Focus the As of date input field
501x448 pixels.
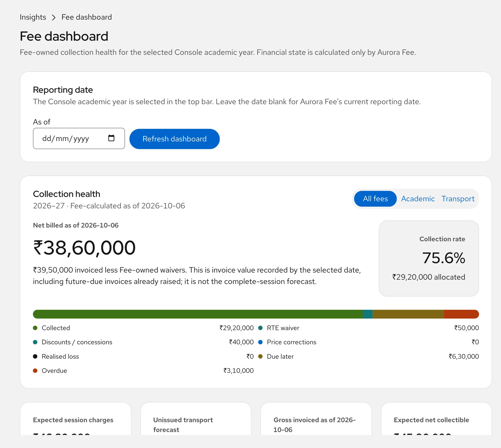pyautogui.click(x=79, y=138)
